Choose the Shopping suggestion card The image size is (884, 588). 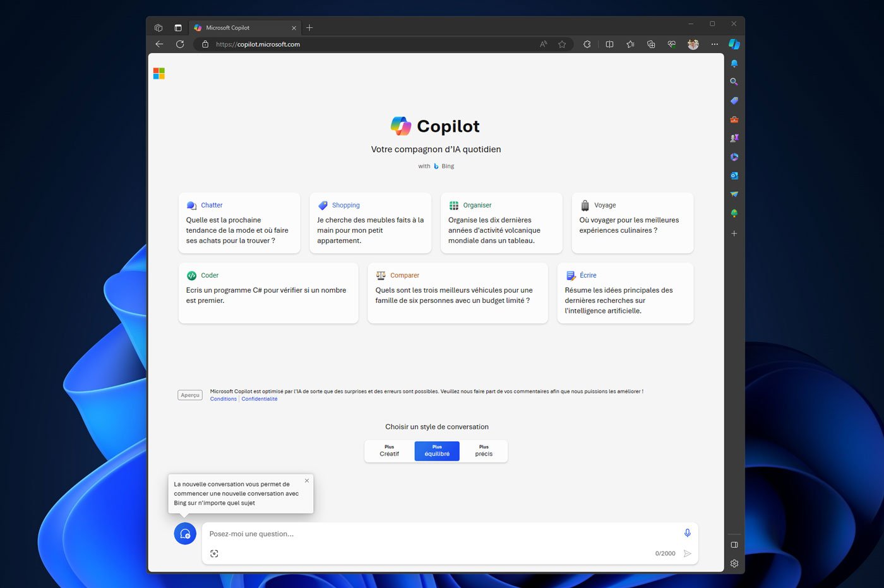371,223
